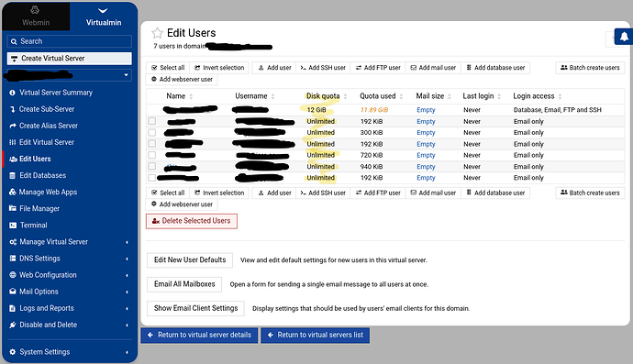Open Empty mail link in 720 KiB row
This screenshot has height=364, width=633.
[x=426, y=155]
